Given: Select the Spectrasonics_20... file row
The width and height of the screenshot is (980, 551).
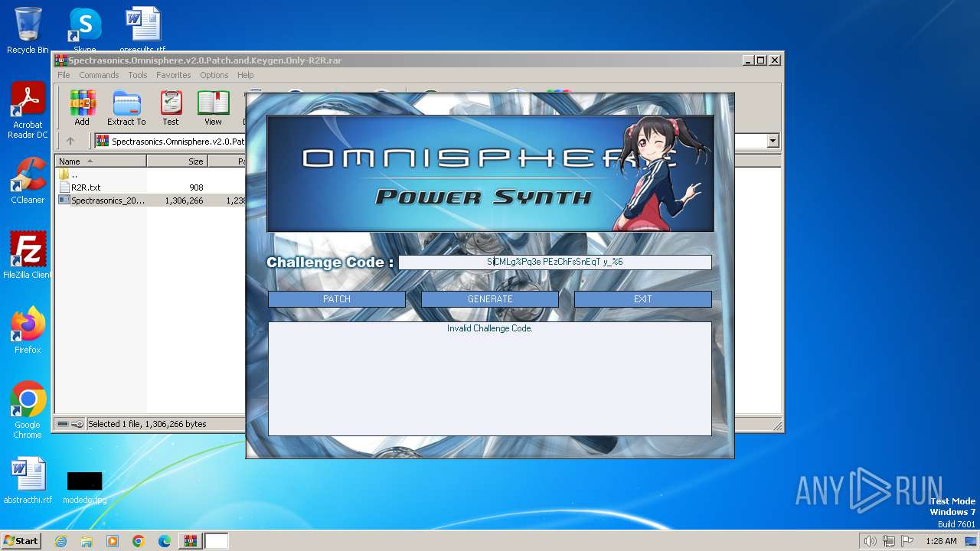Looking at the screenshot, I should 150,201.
